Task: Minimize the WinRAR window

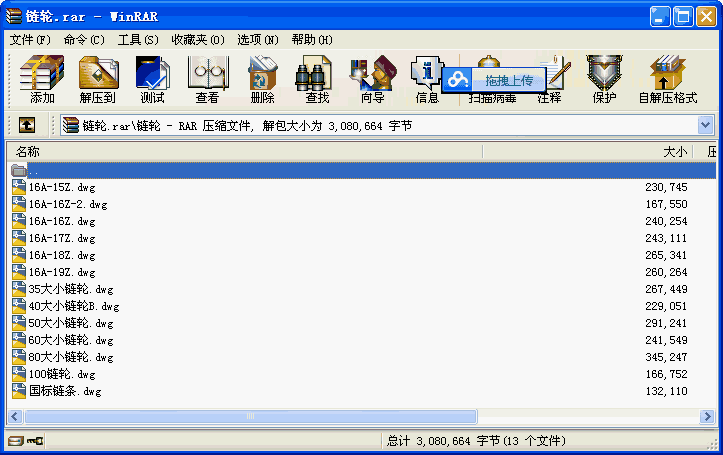Action: [660, 17]
